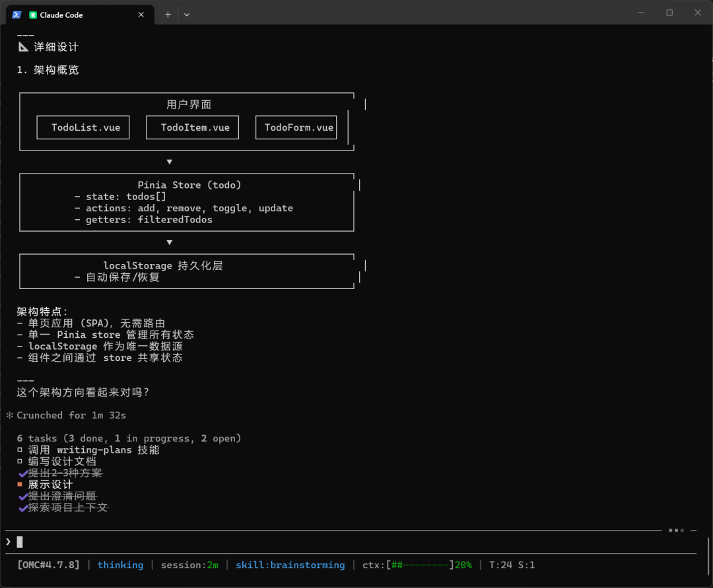The height and width of the screenshot is (588, 713).
Task: Close the Claude Code tab
Action: coord(141,15)
